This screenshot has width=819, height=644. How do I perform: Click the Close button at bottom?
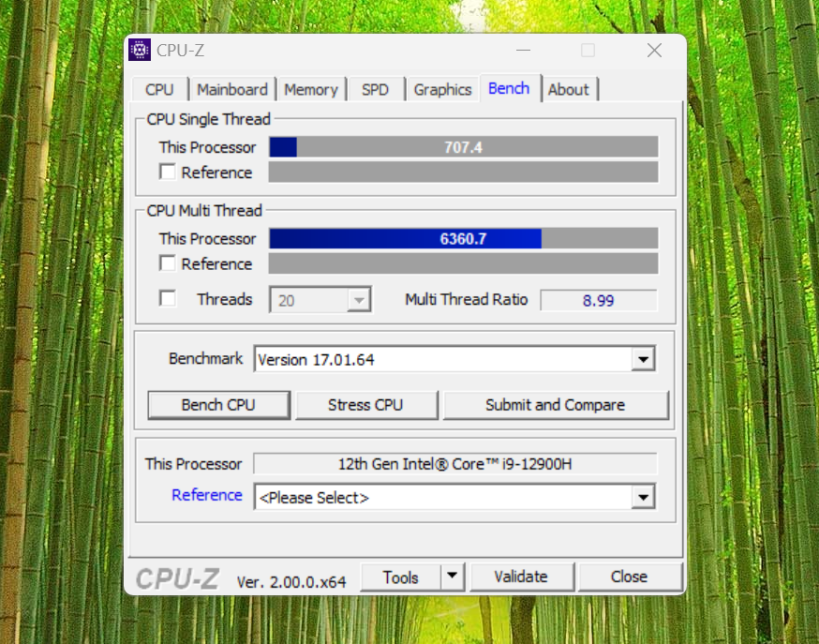coord(630,577)
